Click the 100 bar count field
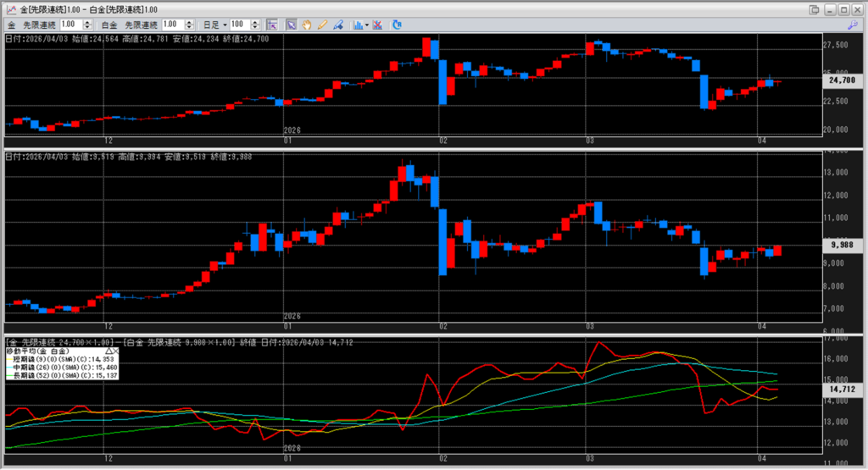Image resolution: width=868 pixels, height=470 pixels. click(x=240, y=25)
